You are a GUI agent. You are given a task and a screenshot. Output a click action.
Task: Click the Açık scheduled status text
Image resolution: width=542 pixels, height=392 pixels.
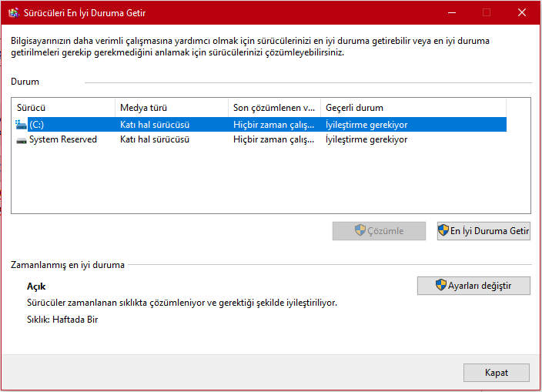coord(36,286)
